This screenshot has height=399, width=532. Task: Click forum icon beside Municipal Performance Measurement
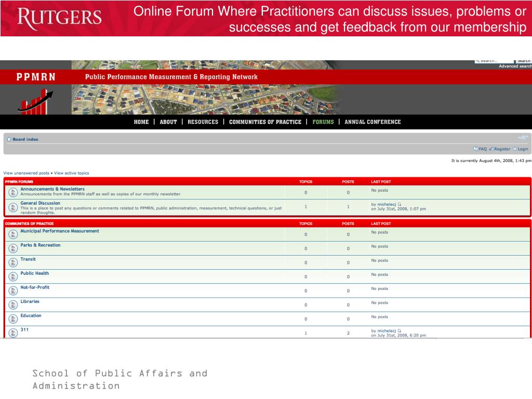[13, 234]
